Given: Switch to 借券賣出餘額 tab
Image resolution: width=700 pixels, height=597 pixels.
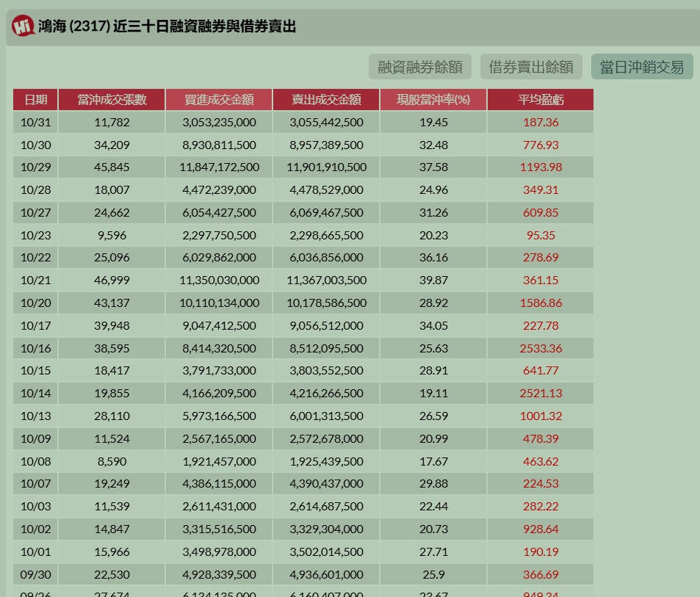Looking at the screenshot, I should click(x=531, y=67).
